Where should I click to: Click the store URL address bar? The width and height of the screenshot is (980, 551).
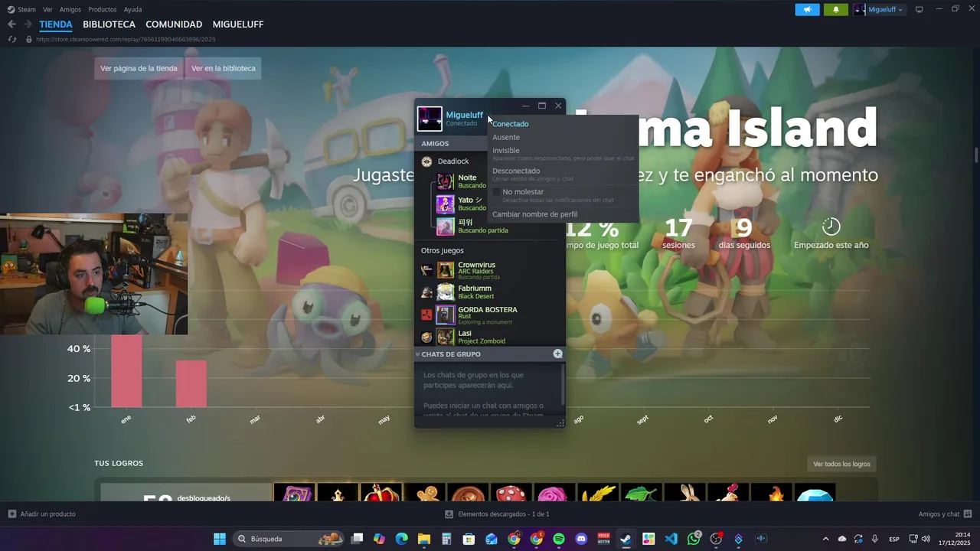(x=126, y=39)
